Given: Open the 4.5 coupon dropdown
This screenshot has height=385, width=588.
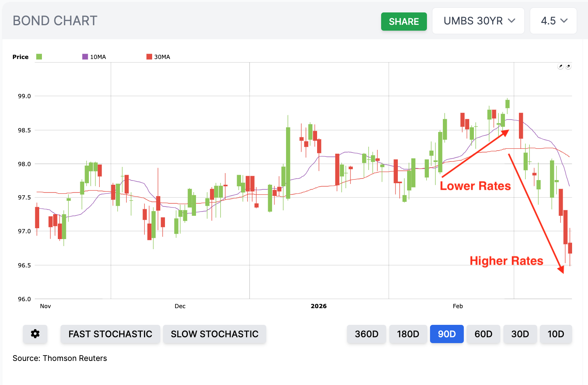Looking at the screenshot, I should 553,21.
